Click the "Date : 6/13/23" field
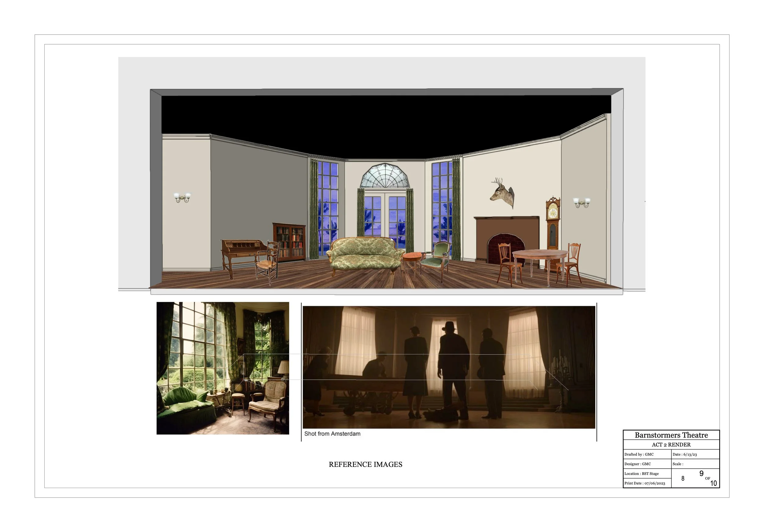This screenshot has height=532, width=764. point(685,454)
